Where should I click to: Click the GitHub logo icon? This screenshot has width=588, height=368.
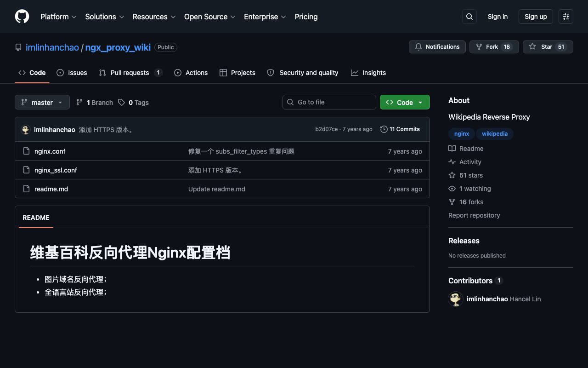click(x=22, y=17)
